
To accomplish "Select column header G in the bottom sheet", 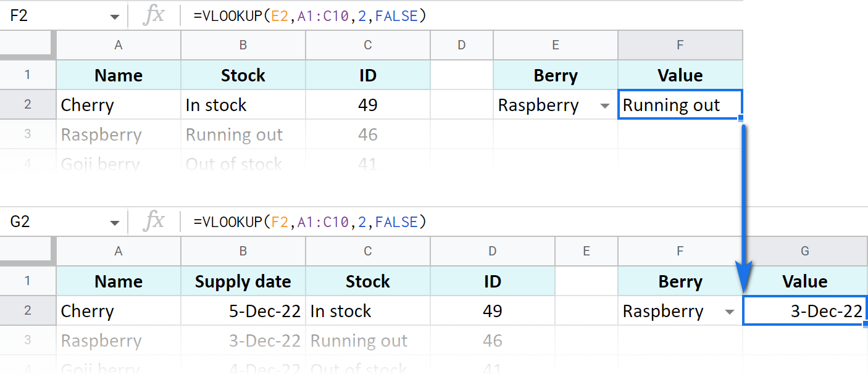I will [x=805, y=251].
